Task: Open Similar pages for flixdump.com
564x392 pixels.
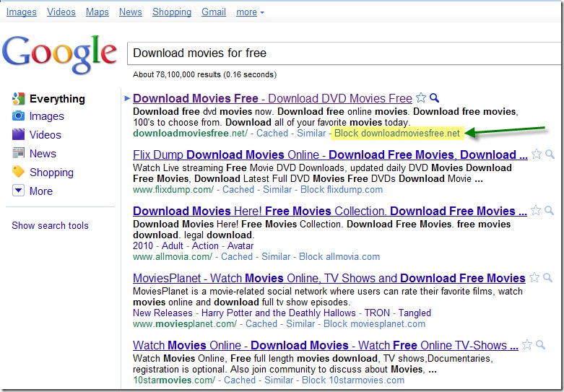Action: click(x=277, y=190)
